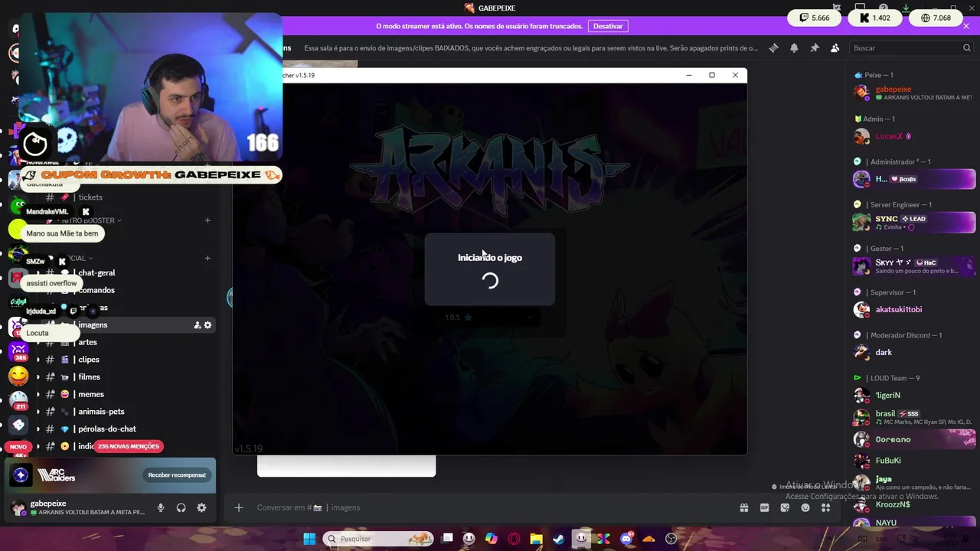Open Steam from taskbar
This screenshot has width=980, height=551.
559,539
